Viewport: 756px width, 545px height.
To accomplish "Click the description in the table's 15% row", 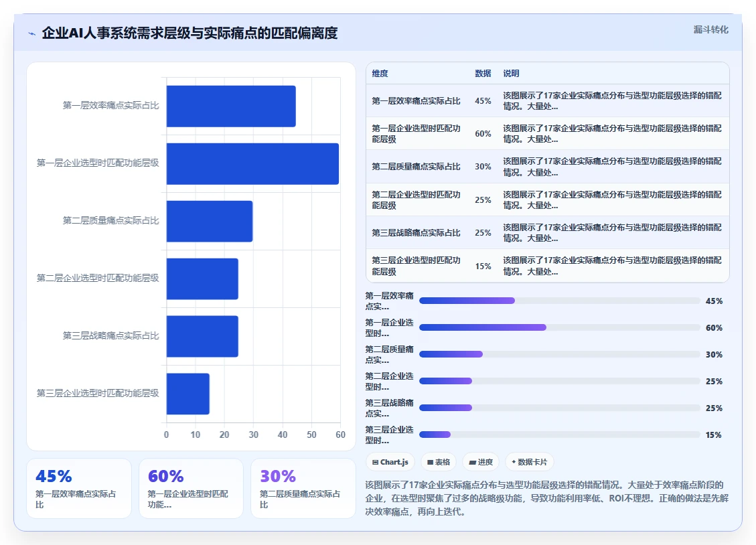I will coord(612,266).
